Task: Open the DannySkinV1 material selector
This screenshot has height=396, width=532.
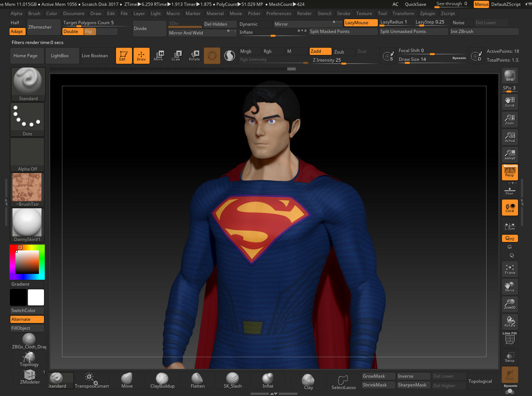Action: pyautogui.click(x=28, y=225)
